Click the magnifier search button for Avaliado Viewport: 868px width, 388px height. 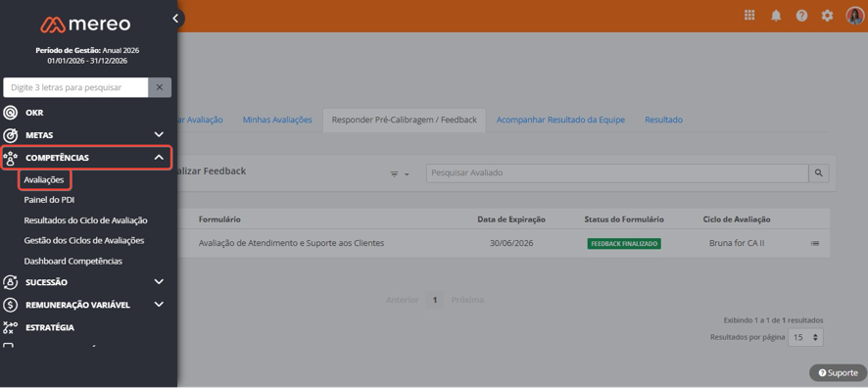coord(819,173)
